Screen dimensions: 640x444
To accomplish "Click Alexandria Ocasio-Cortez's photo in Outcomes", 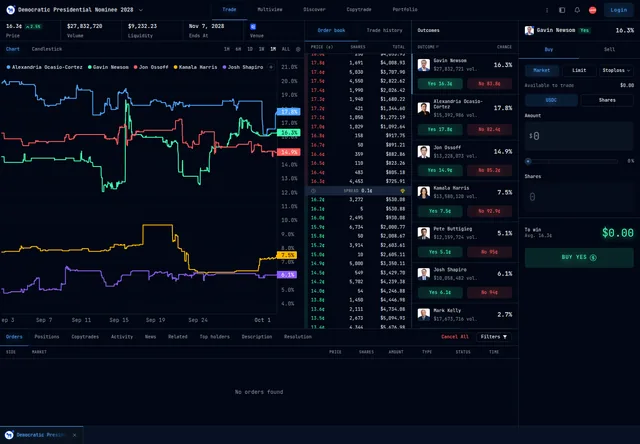I will (424, 108).
